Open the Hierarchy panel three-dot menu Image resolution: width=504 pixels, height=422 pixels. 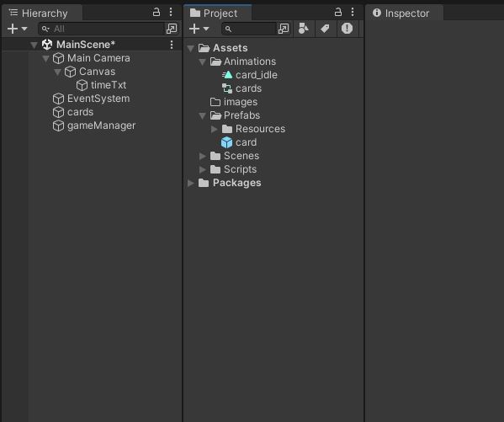171,13
